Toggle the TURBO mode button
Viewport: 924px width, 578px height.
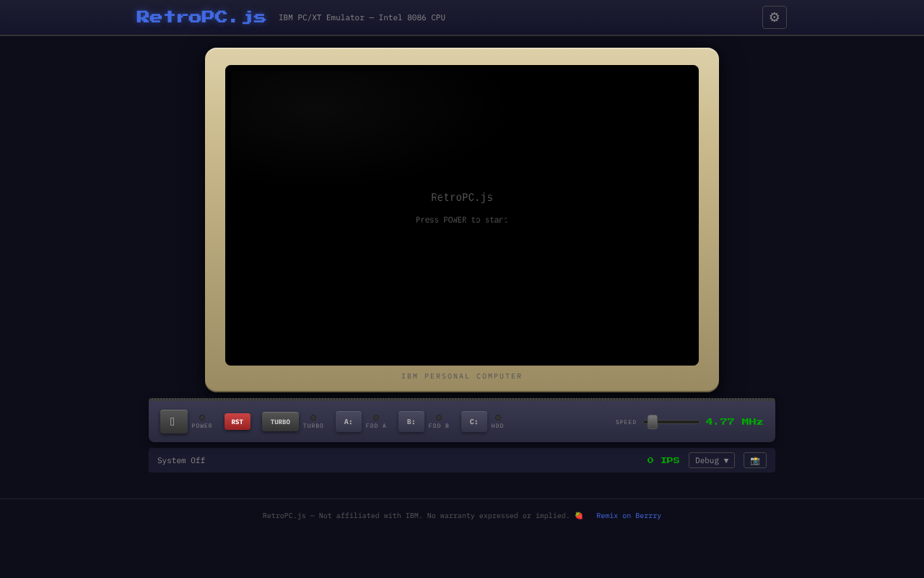280,421
